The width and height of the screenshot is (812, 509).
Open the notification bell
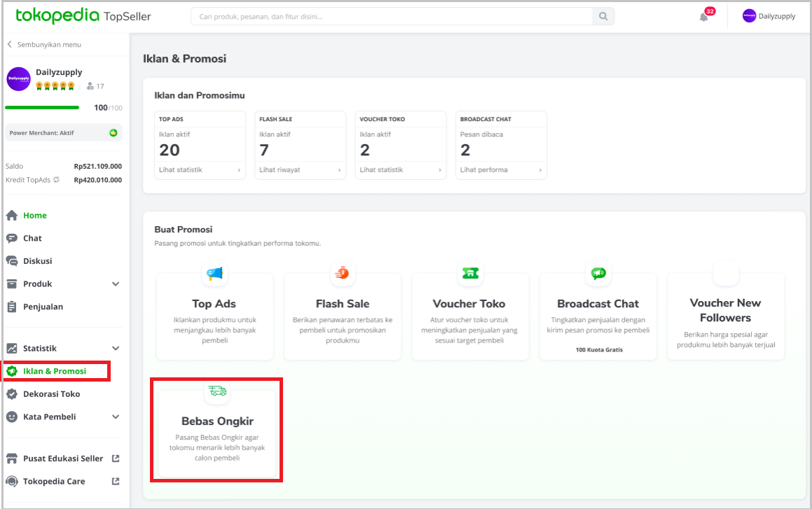click(x=704, y=17)
